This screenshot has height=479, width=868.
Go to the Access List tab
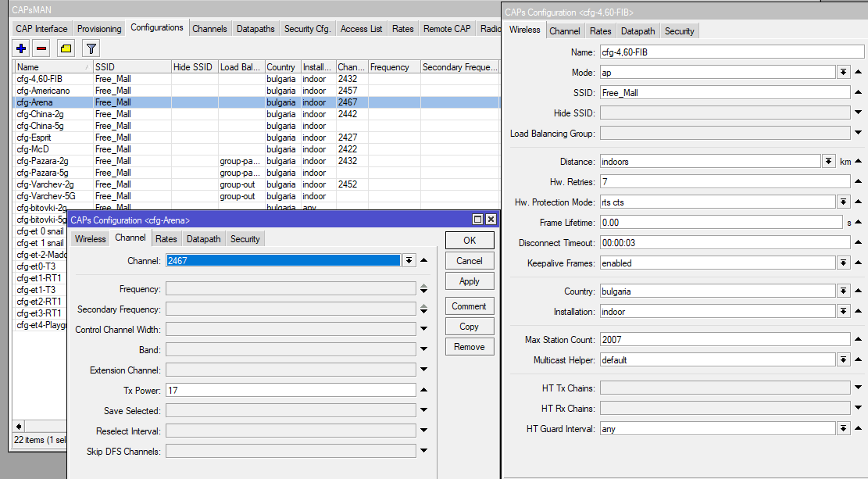(362, 29)
